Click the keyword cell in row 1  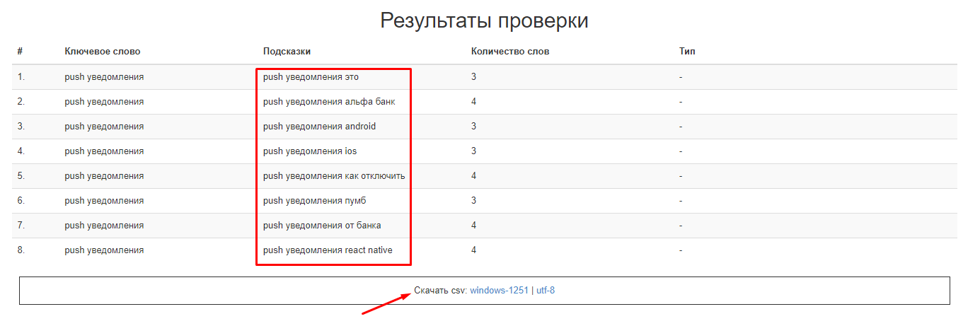104,77
